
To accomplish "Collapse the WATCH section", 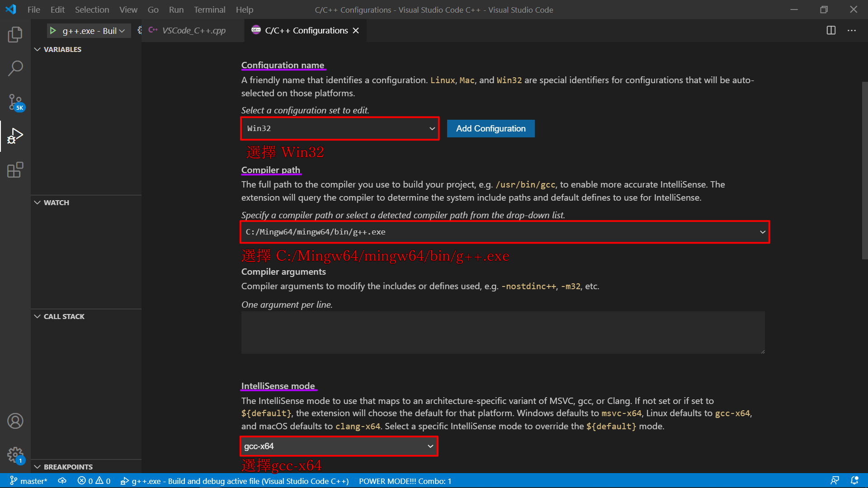I will (38, 202).
